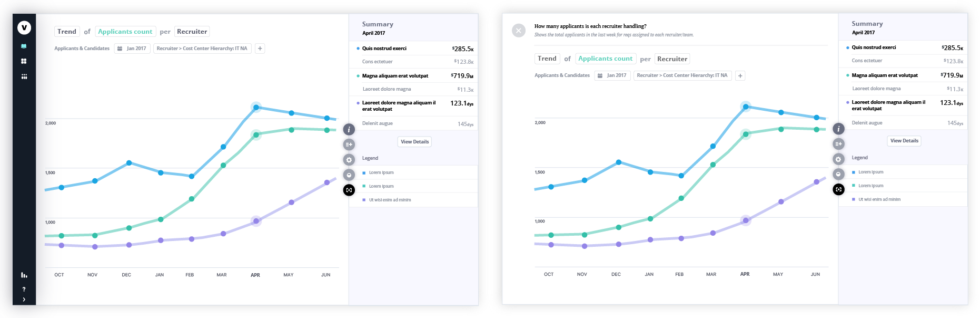Add a filter with plus button in right view

coord(740,76)
